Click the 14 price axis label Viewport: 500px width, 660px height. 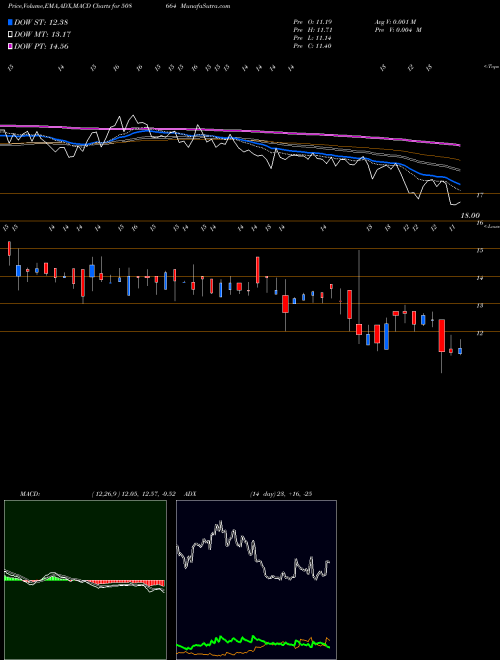(x=479, y=278)
